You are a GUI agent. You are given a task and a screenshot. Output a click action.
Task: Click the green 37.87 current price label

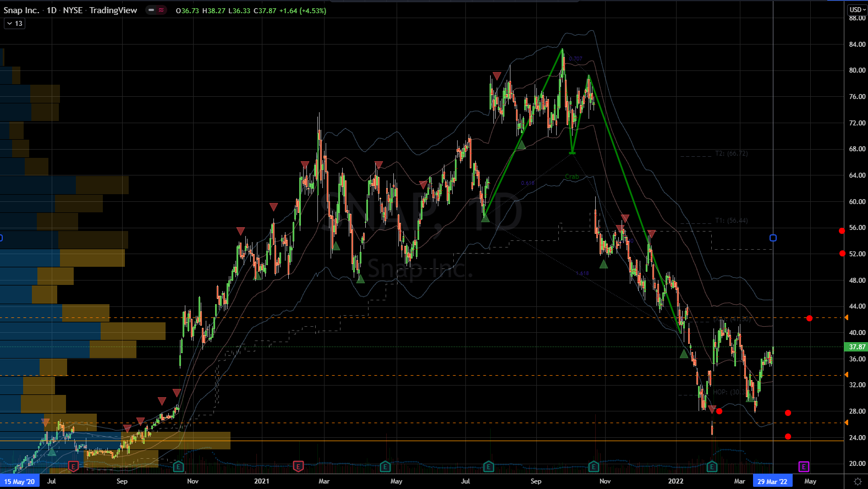856,347
